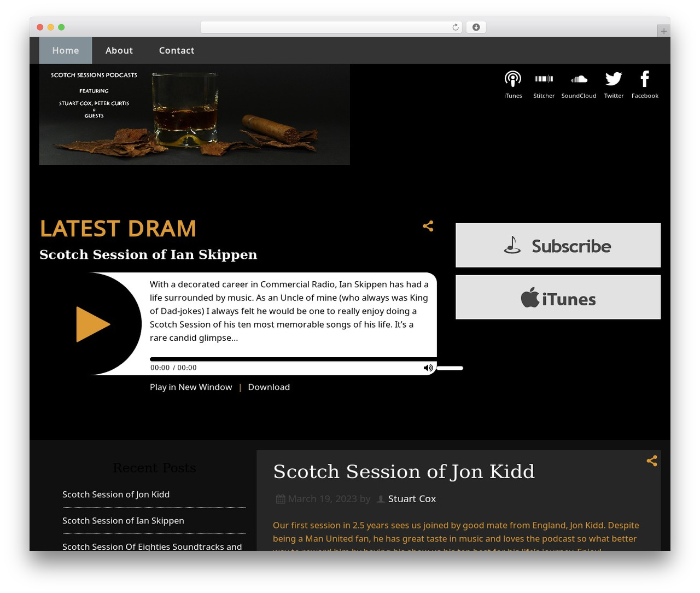The height and width of the screenshot is (593, 700).
Task: Click the large iTunes button
Action: tap(558, 297)
